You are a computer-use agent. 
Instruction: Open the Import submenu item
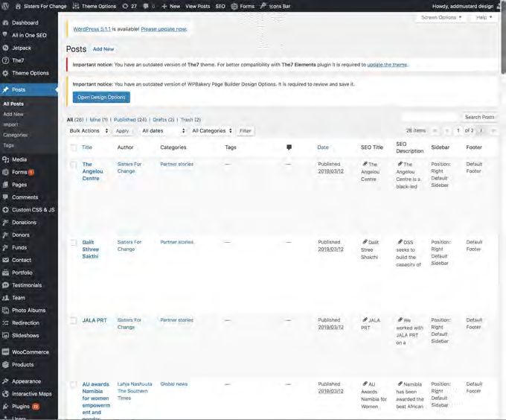(10, 124)
